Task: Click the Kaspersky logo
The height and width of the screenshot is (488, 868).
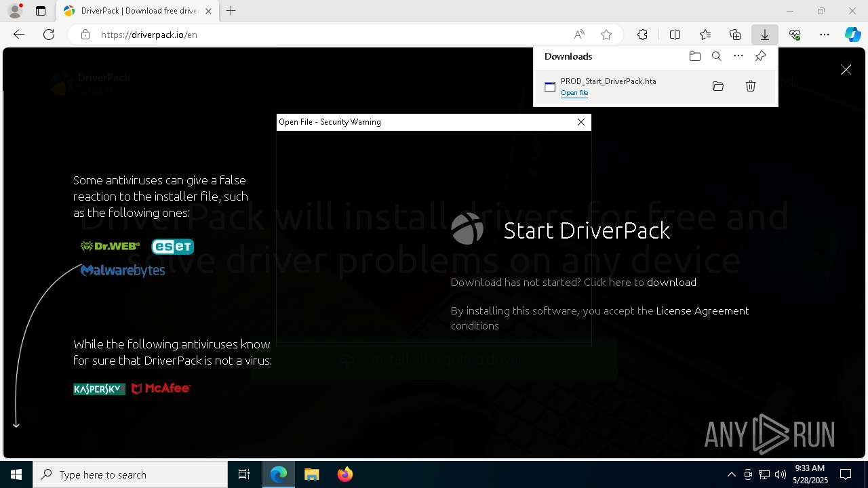Action: click(x=99, y=389)
